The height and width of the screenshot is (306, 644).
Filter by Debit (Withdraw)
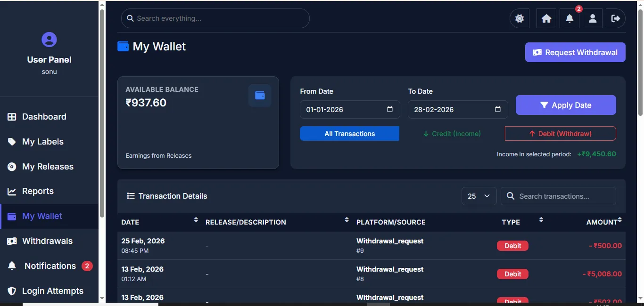pyautogui.click(x=560, y=134)
